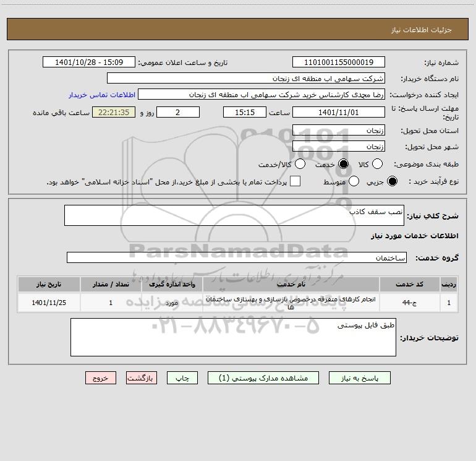This screenshot has height=461, width=476.
Task: Click the service name cell انجام کارهای متفرقه
Action: pos(291,303)
